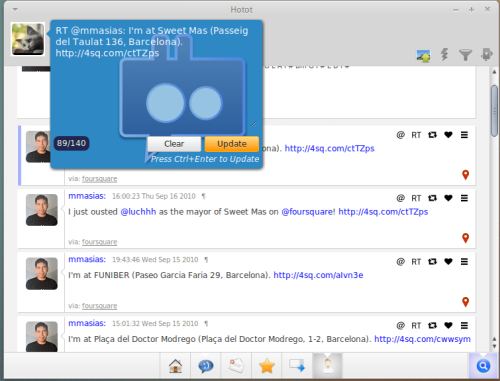
Task: Favorite the Sweet Mas check-in tweet
Action: [x=448, y=135]
